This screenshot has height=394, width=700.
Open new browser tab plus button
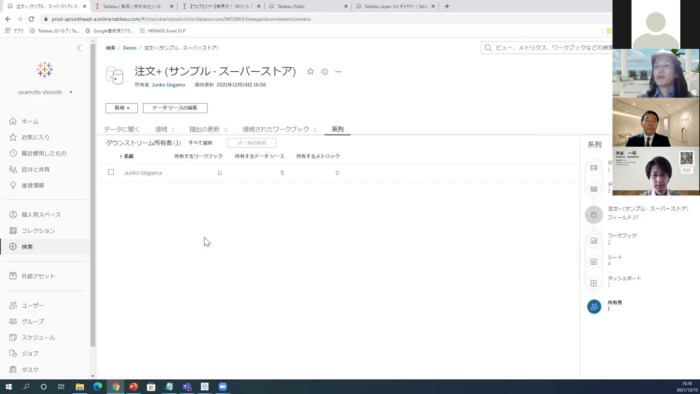click(447, 6)
